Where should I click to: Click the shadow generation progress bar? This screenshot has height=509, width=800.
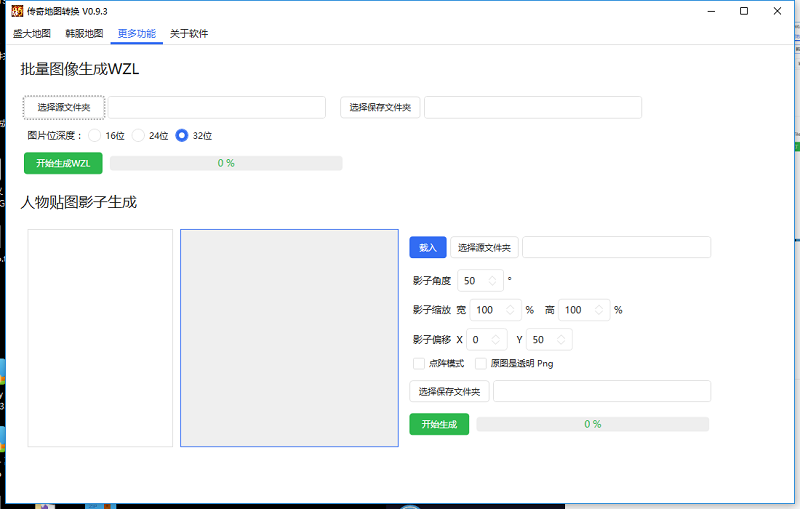coord(593,424)
